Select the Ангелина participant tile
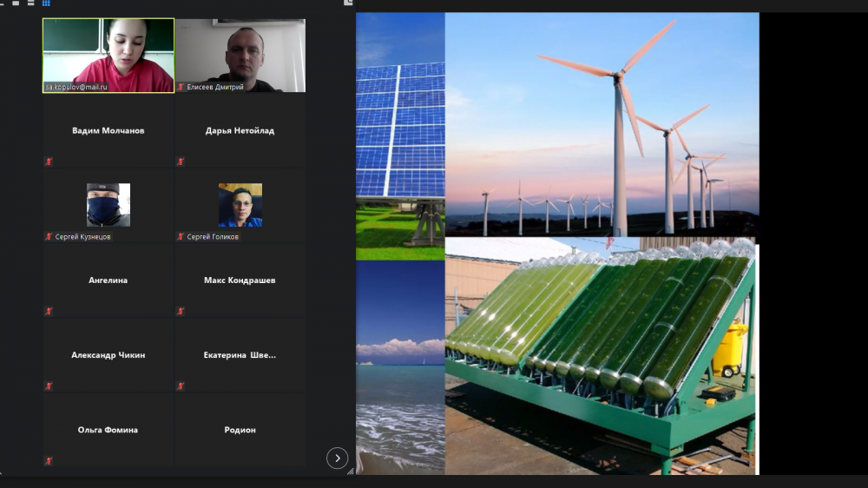This screenshot has width=868, height=488. click(x=108, y=280)
